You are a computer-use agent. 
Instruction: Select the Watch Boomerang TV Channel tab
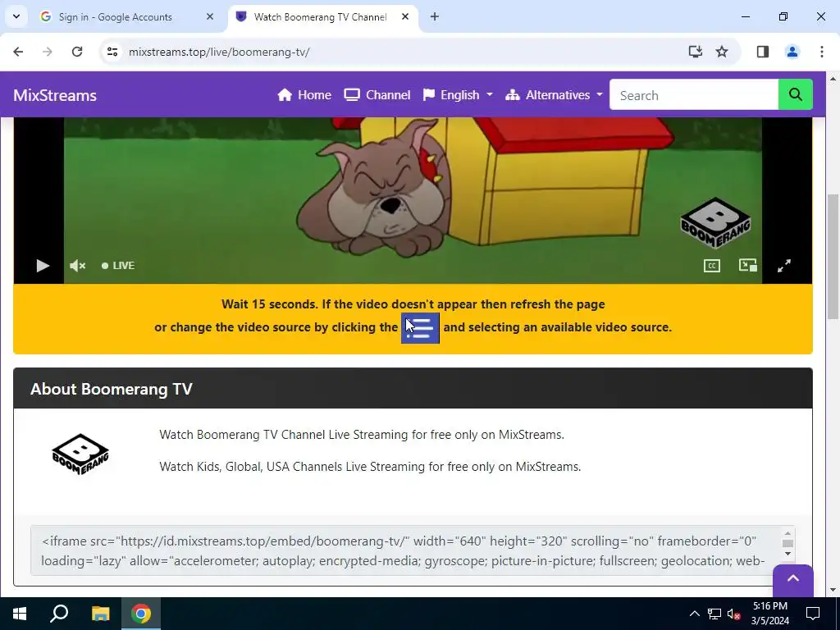click(x=320, y=17)
